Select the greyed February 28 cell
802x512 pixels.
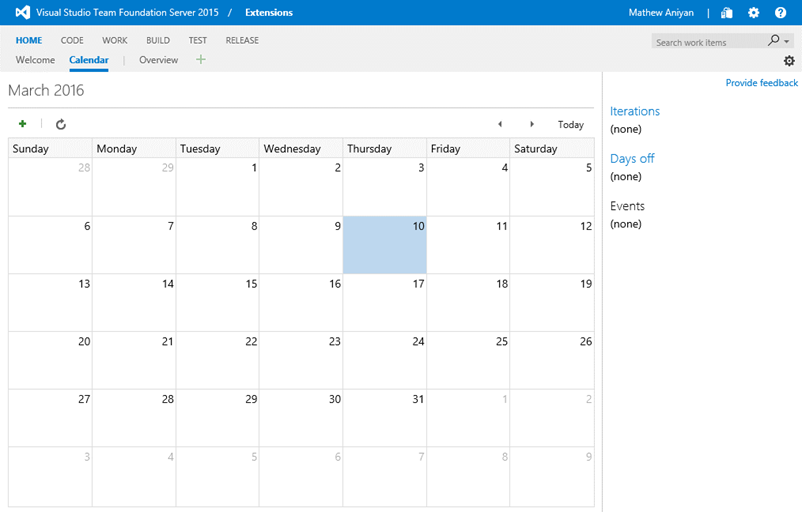50,187
